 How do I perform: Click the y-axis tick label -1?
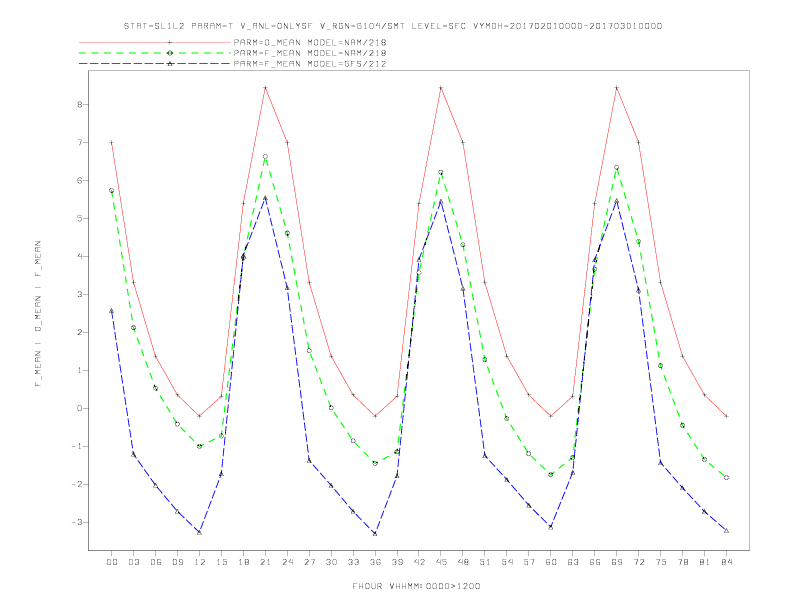pos(76,446)
